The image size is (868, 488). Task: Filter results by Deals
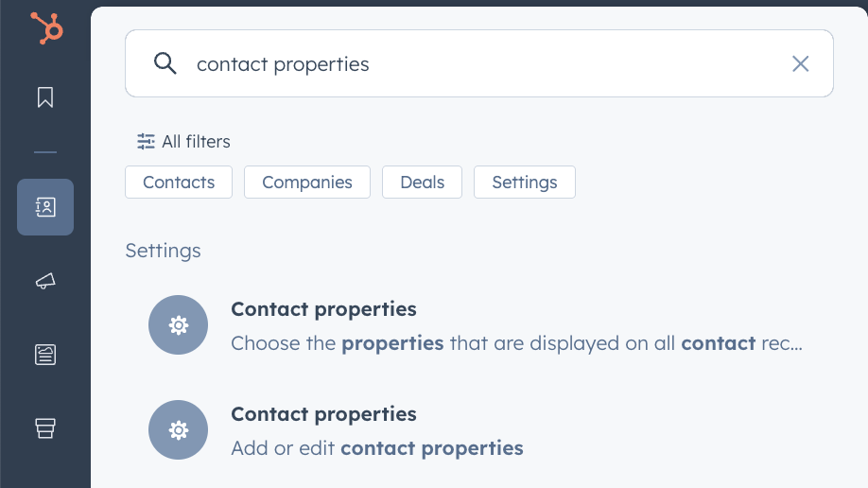pyautogui.click(x=422, y=183)
